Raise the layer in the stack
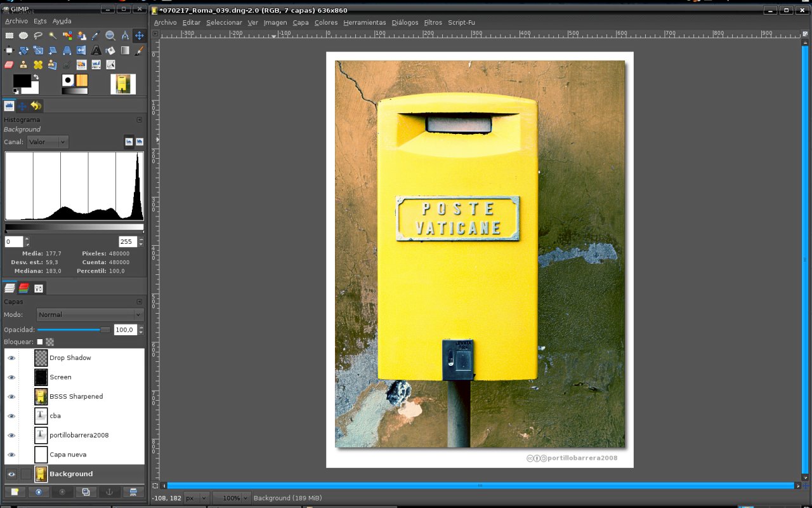This screenshot has height=508, width=812. (x=38, y=491)
